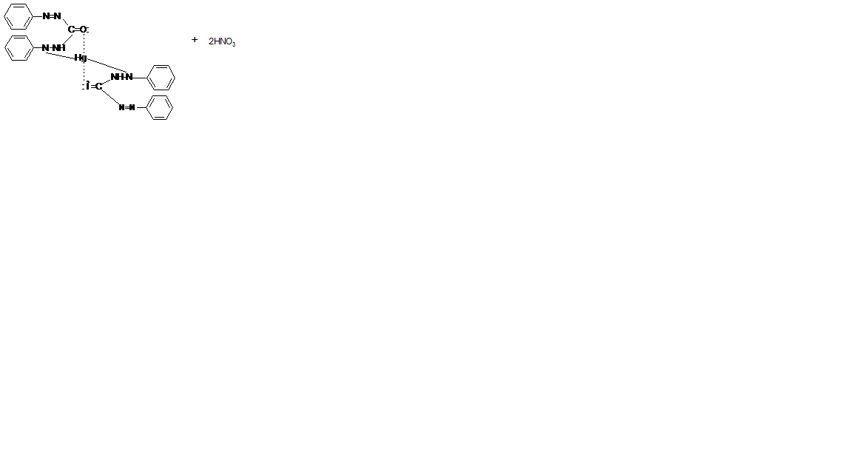Click the dotted bond between O and Hg
Viewport: 868px width, 452px height.
pos(84,44)
